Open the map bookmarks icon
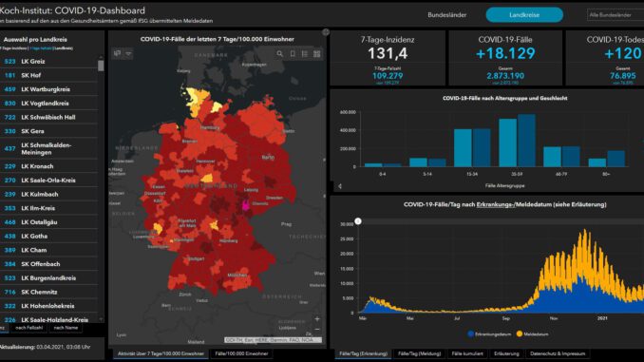 293,54
